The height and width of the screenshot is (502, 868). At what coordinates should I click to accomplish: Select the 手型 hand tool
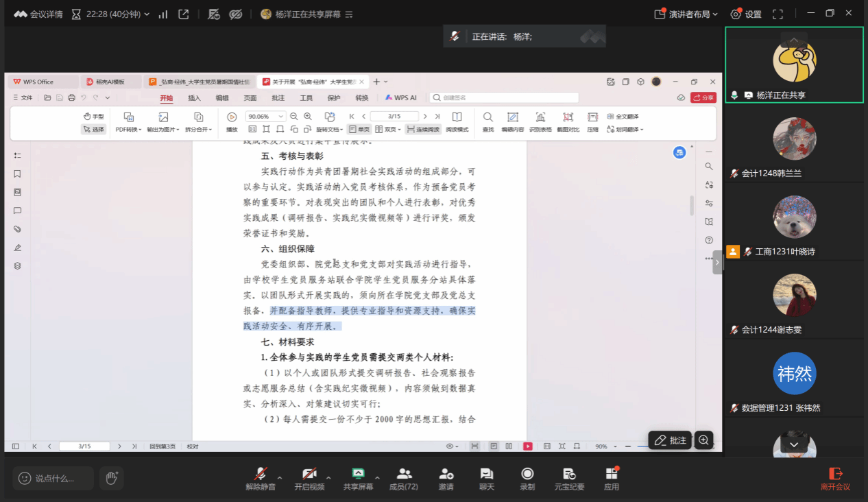click(94, 117)
